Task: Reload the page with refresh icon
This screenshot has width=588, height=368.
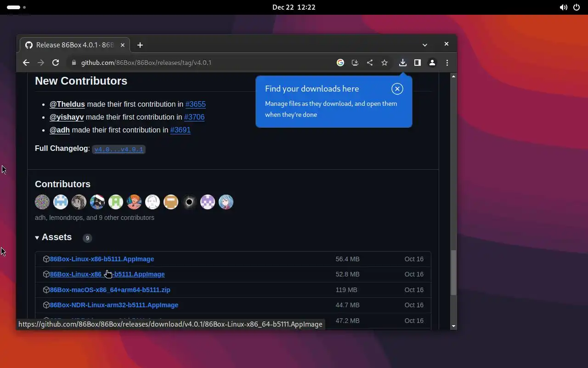Action: click(56, 63)
